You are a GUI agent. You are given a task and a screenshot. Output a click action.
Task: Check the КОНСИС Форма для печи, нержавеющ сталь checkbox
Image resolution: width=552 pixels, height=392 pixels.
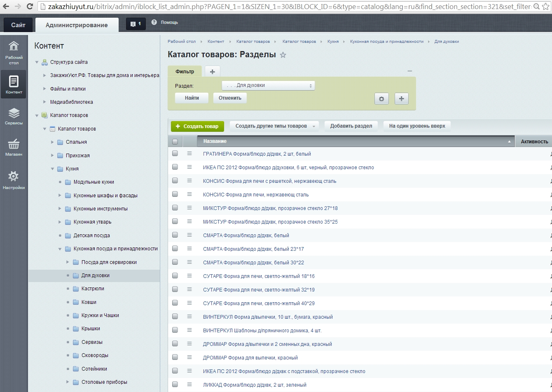point(175,194)
